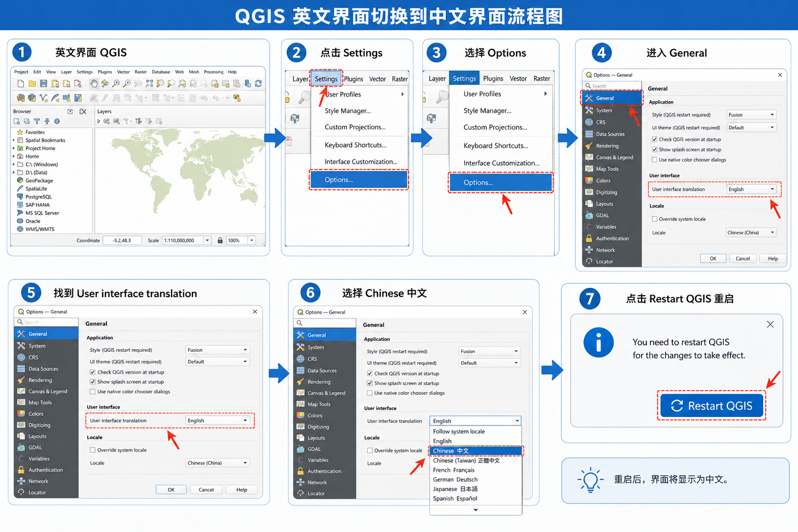Open Plugins menu in step 1 menu bar

104,72
